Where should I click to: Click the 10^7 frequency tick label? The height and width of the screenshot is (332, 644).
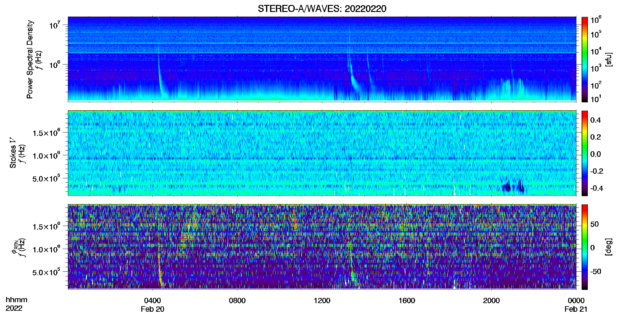[x=55, y=25]
